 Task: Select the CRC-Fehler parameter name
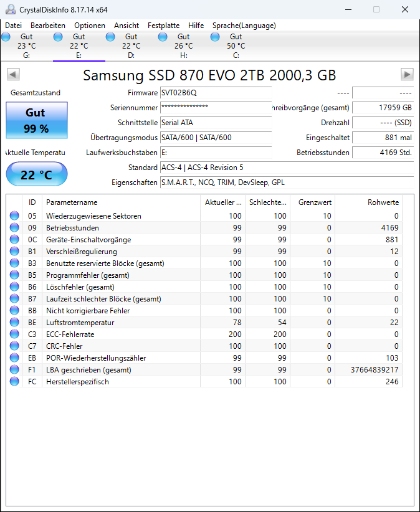point(64,346)
